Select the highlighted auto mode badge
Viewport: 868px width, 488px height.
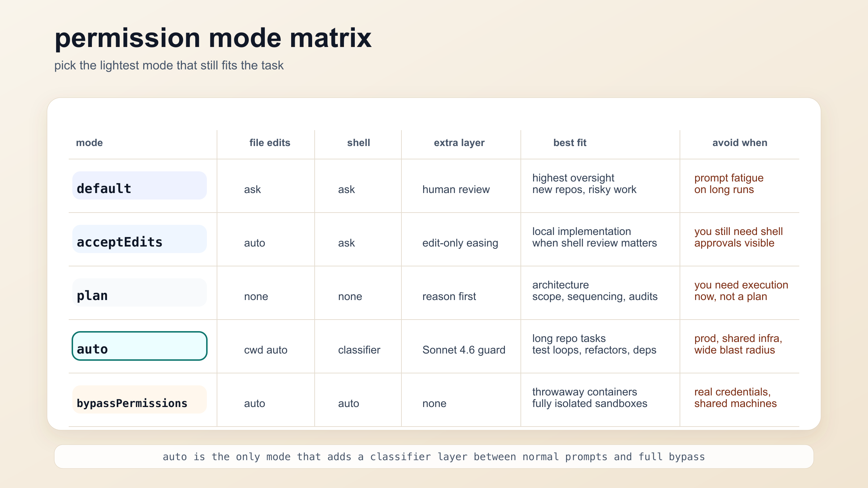click(140, 346)
